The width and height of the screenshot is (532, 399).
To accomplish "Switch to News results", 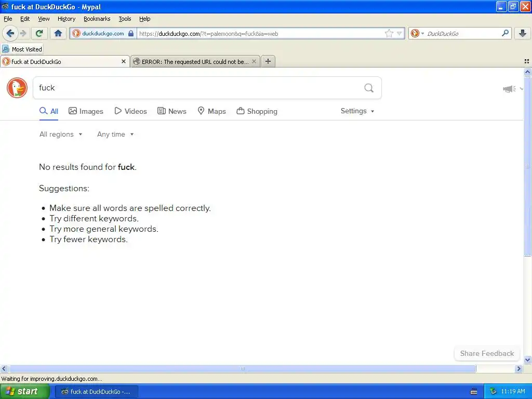I will tap(171, 111).
